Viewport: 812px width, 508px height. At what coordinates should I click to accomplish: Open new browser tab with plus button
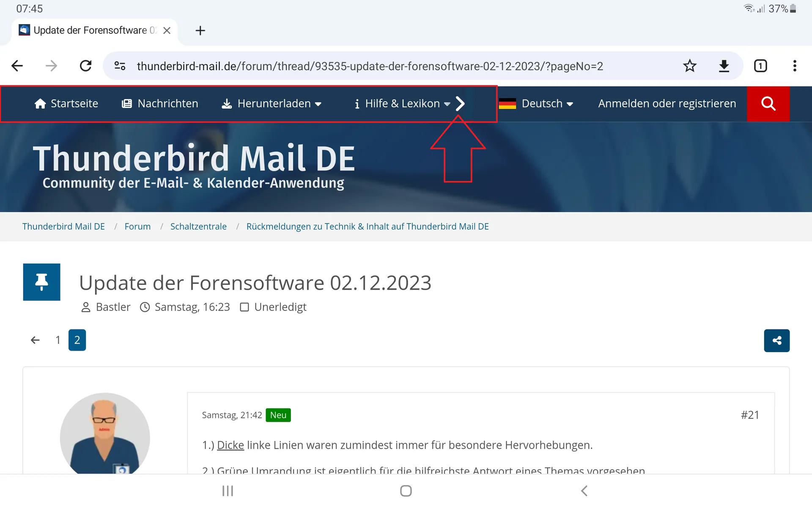click(x=200, y=30)
